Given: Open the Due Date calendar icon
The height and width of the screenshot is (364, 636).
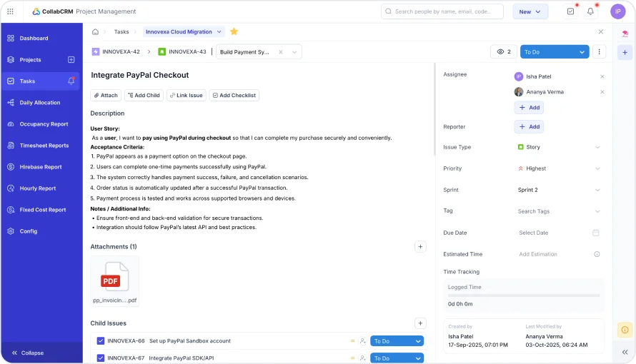Looking at the screenshot, I should tap(595, 233).
